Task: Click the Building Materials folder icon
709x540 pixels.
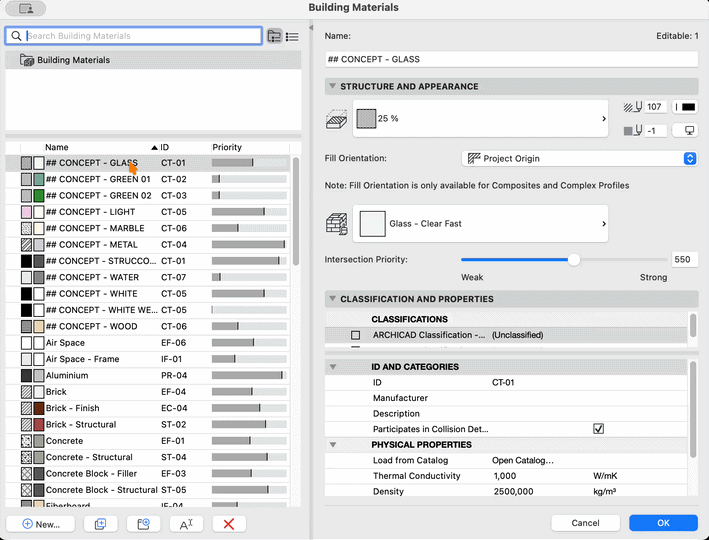Action: point(27,60)
